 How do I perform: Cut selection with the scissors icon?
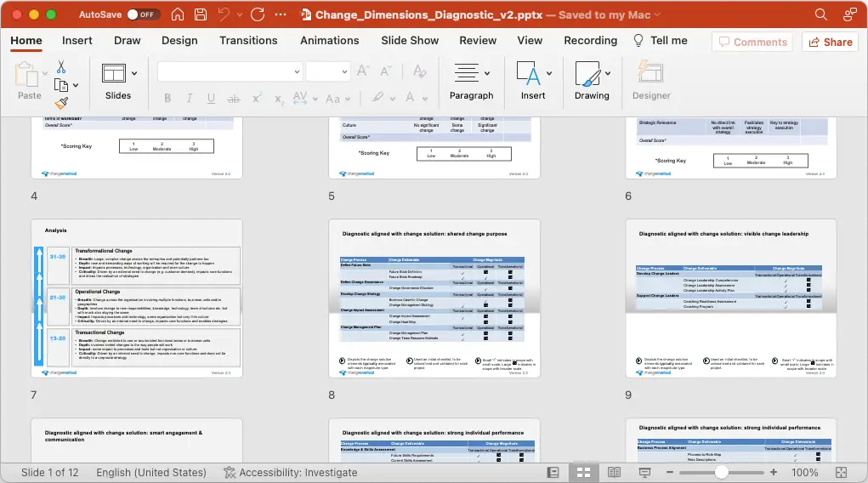tap(61, 66)
